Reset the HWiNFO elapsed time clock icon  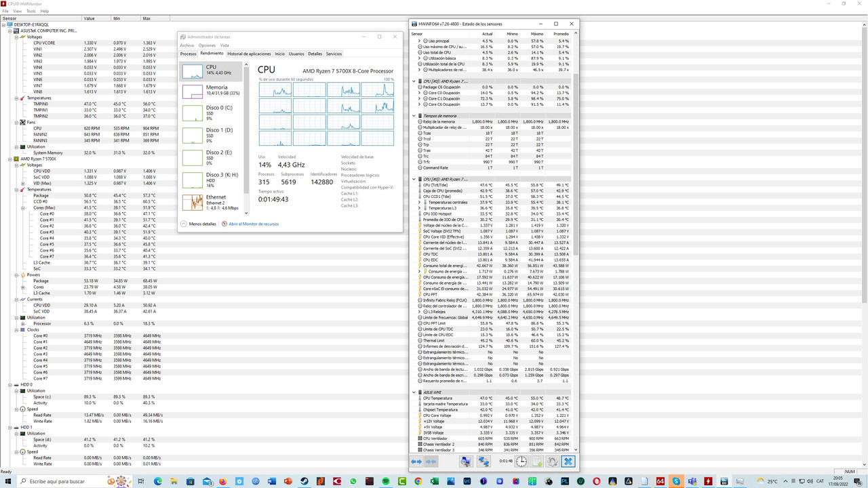point(521,462)
